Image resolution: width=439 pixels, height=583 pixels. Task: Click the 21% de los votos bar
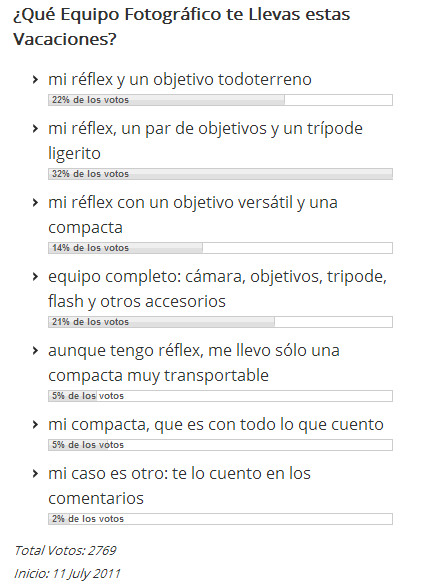pos(220,322)
